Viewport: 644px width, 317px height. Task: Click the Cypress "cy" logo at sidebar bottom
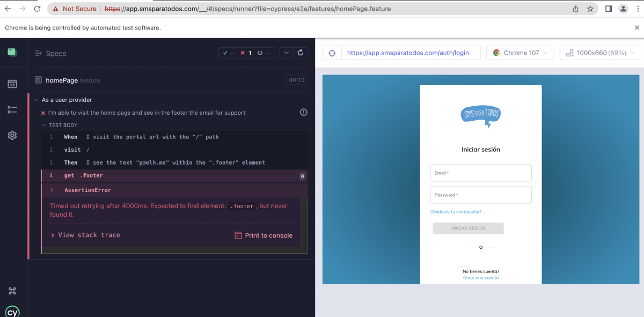(12, 310)
